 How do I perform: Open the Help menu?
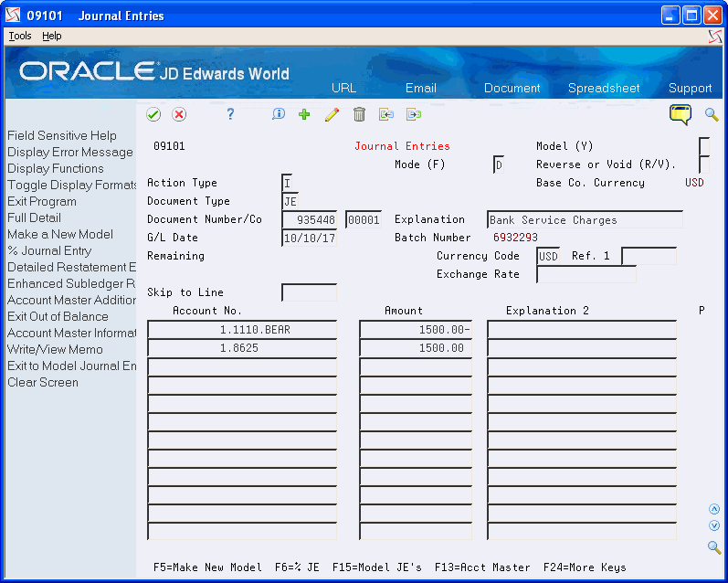pyautogui.click(x=51, y=36)
